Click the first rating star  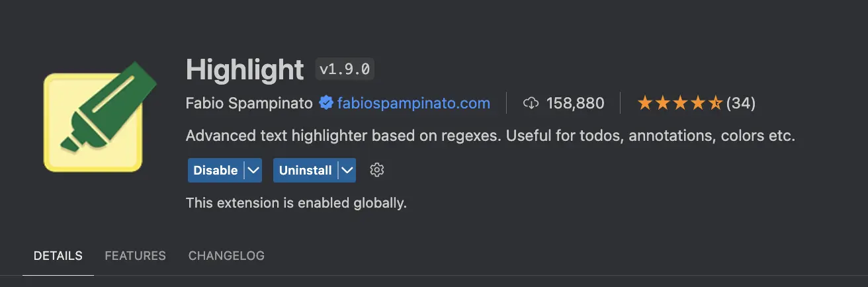pos(644,103)
